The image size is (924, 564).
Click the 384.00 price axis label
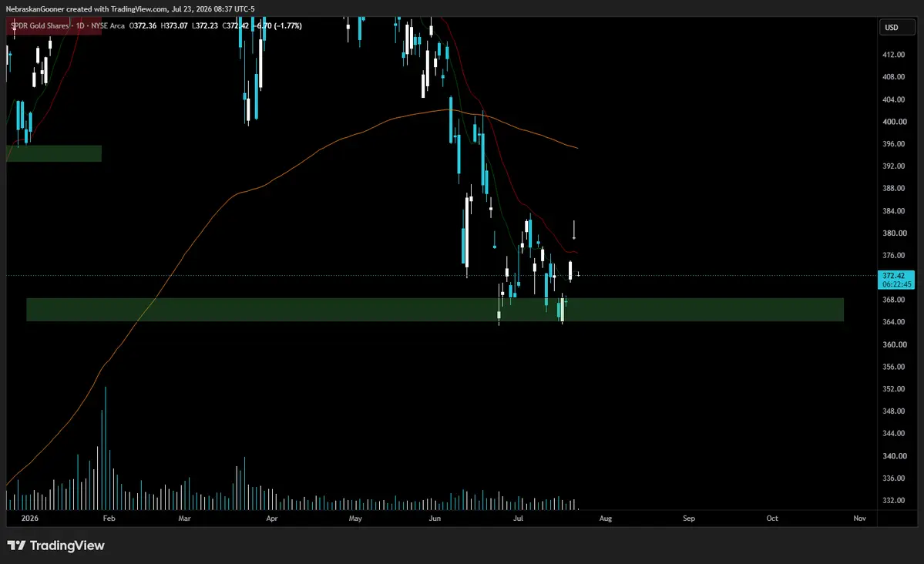[x=893, y=211]
